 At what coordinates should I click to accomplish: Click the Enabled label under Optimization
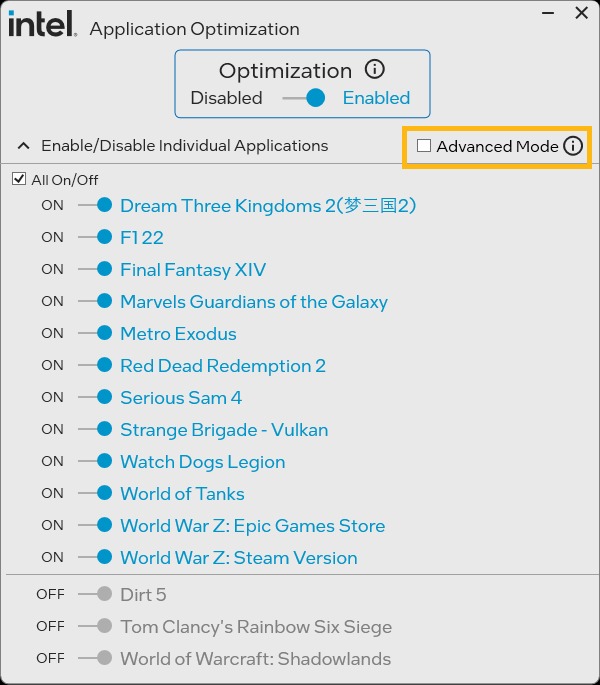click(376, 98)
